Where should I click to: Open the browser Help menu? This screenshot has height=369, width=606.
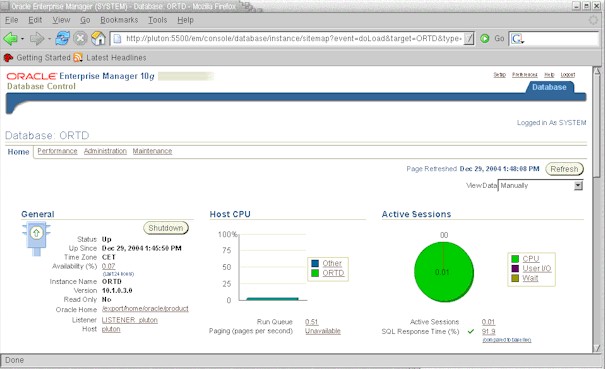[x=186, y=20]
